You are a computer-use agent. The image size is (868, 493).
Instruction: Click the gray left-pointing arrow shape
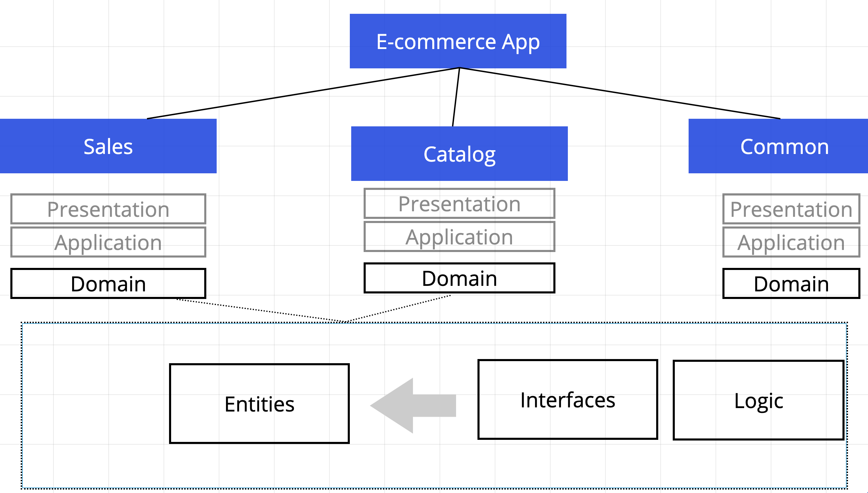point(413,405)
